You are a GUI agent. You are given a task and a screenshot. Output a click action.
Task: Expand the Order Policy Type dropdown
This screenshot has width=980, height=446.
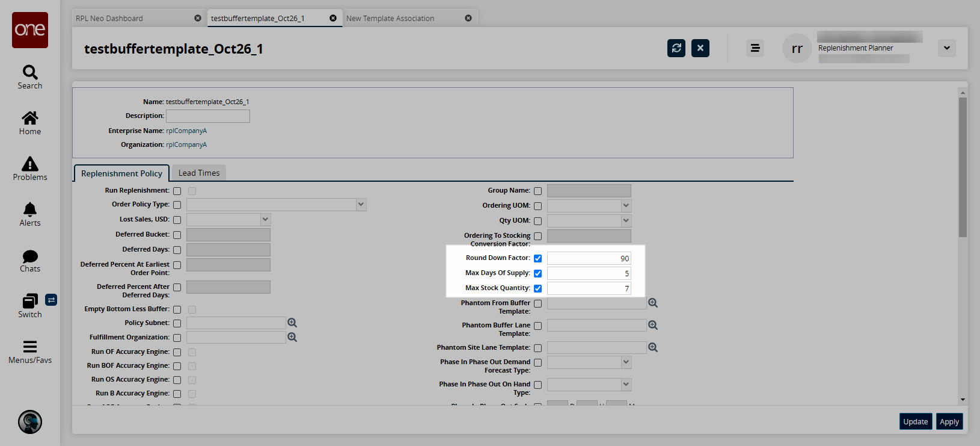tap(361, 205)
